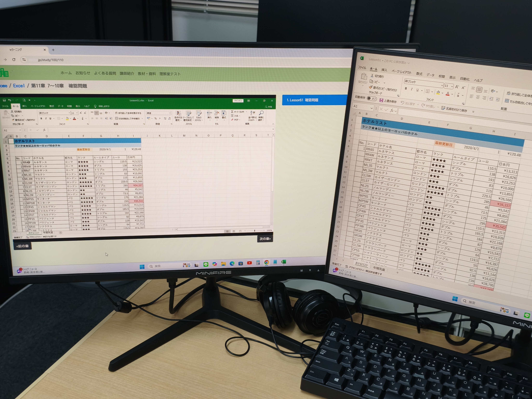Viewport: 532px width, 399px height.
Task: Open the 理解度テスト menu on the e-learning site
Action: pos(170,74)
